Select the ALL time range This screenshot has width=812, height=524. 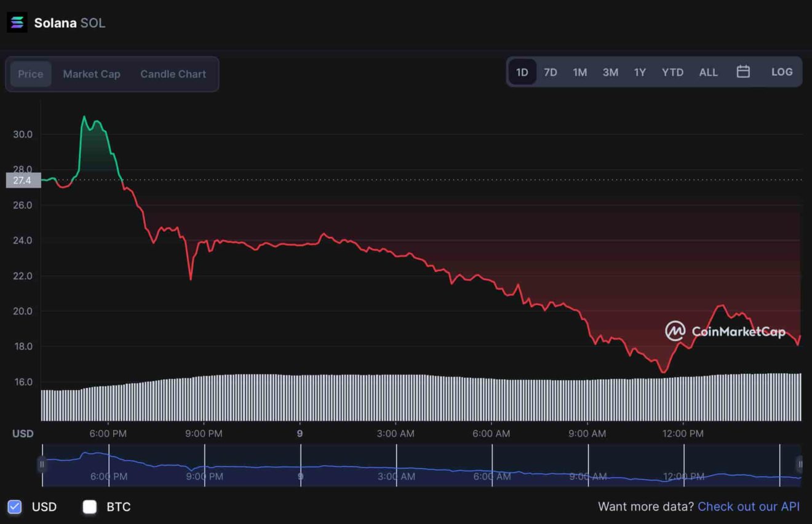click(709, 72)
